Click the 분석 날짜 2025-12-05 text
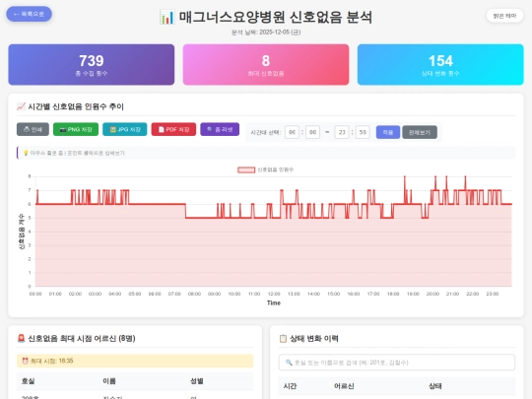Screen dimensions: 532x399 click(266, 33)
